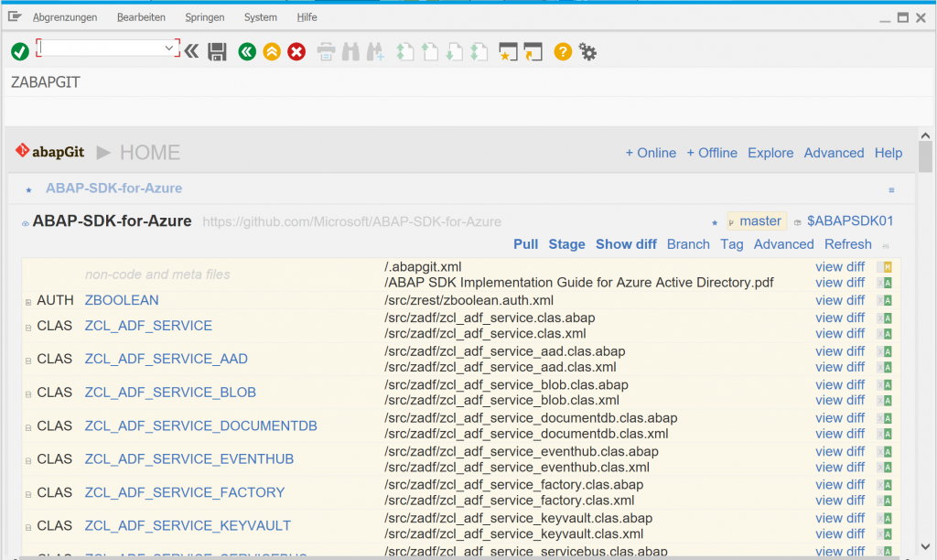The image size is (937, 560).
Task: Toggle favorite star beside master branch
Action: [x=715, y=221]
